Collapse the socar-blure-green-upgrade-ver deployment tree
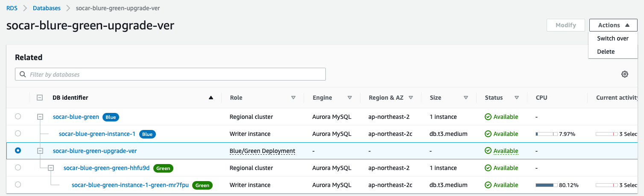644x196 pixels. (40, 150)
